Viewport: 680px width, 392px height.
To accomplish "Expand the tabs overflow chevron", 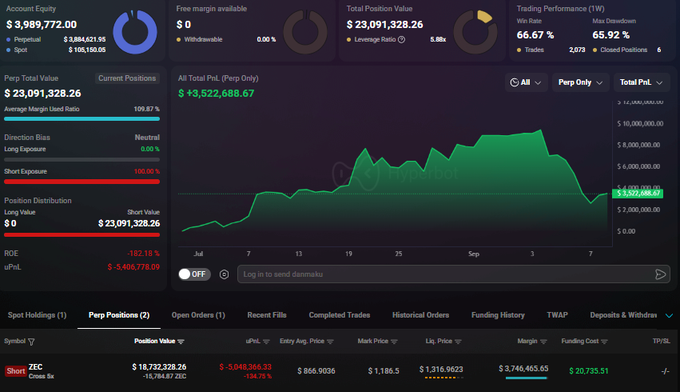I will tap(669, 315).
